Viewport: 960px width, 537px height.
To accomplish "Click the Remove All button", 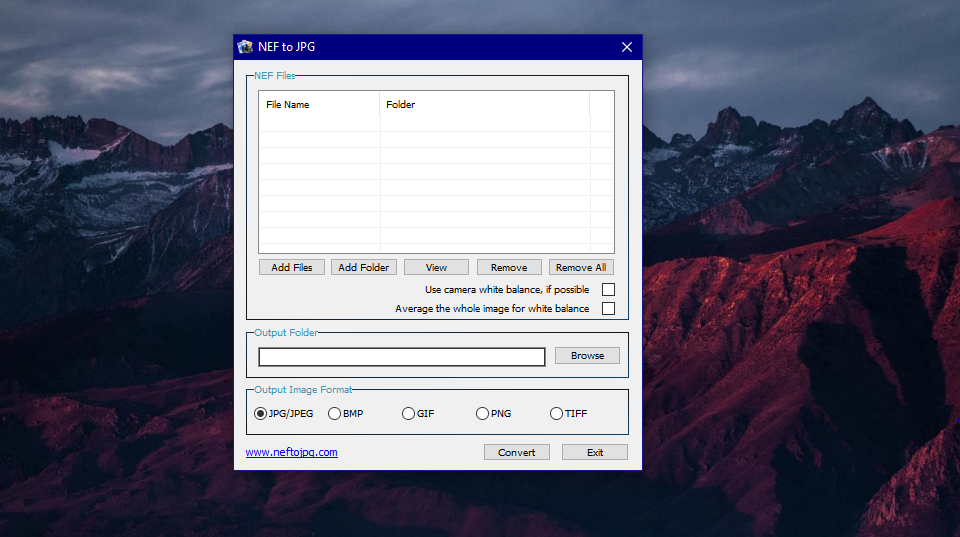I will [x=581, y=268].
